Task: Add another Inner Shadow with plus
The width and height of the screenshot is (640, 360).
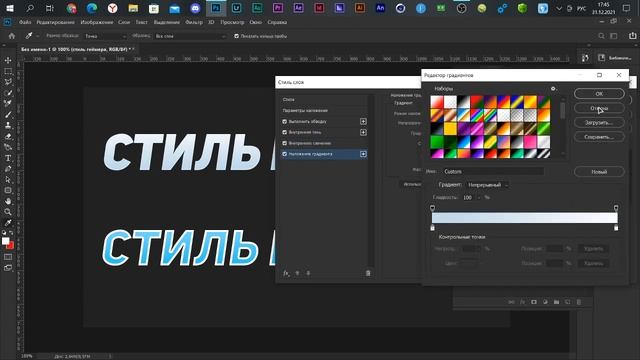Action: pos(363,132)
